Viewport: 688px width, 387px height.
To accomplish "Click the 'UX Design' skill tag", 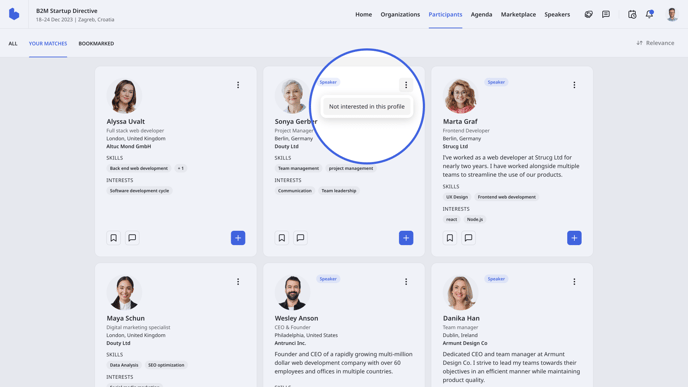I will 457,197.
